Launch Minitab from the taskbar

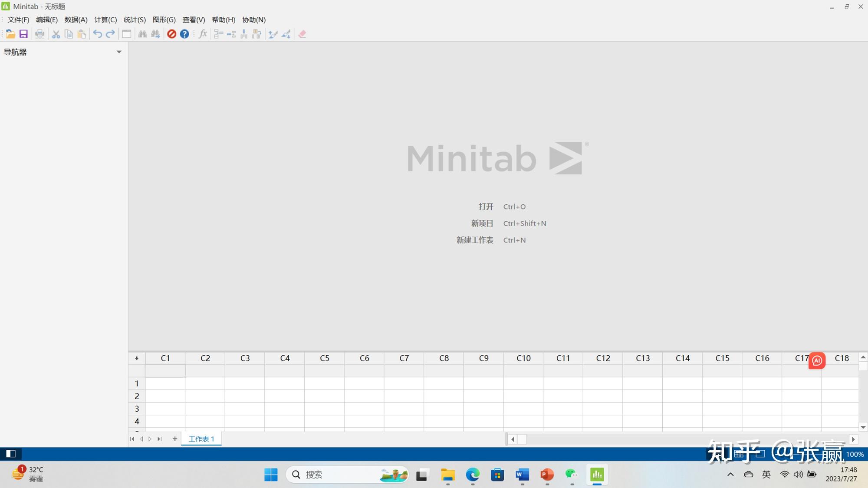tap(597, 474)
